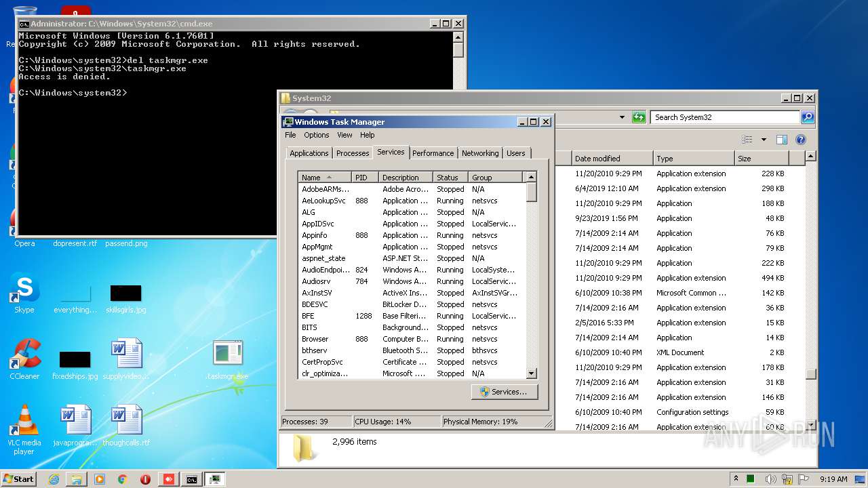Open Explorer help icon
This screenshot has height=488, width=868.
[x=800, y=140]
